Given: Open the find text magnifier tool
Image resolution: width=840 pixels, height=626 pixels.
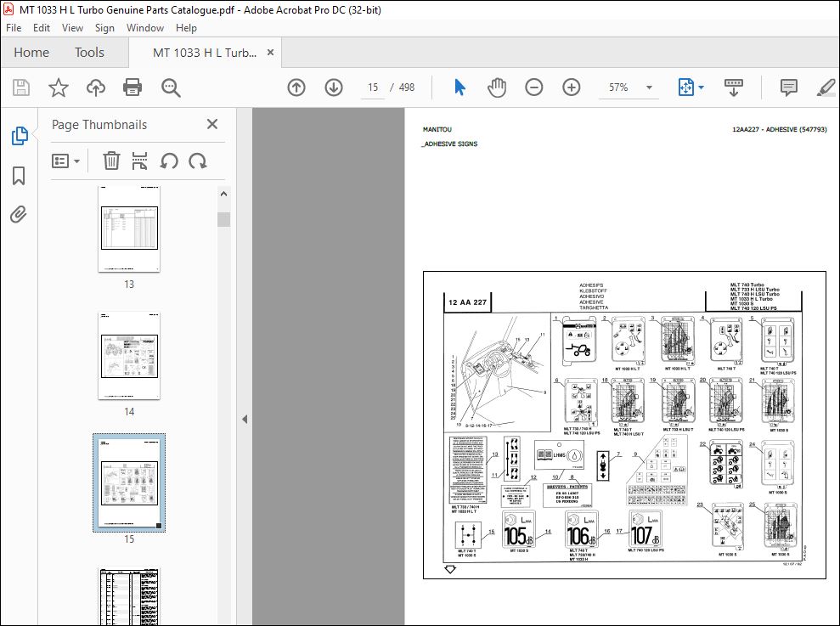Looking at the screenshot, I should 171,87.
